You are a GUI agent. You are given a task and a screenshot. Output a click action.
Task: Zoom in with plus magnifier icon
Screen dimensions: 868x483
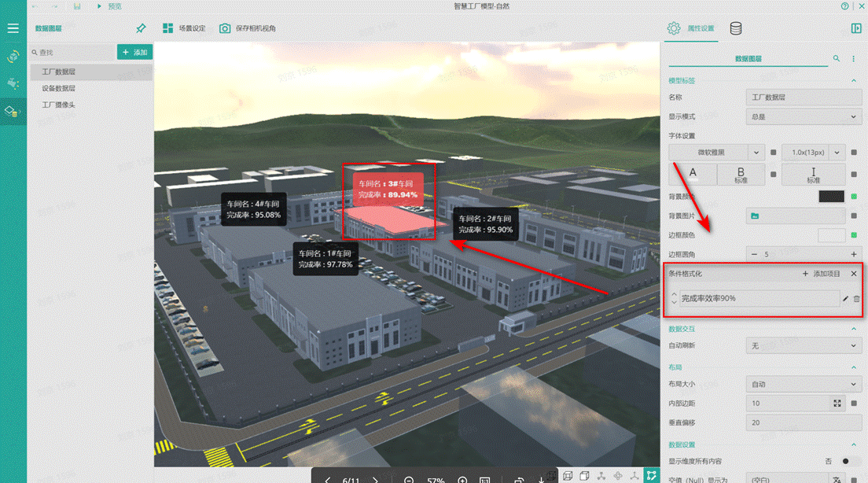[462, 480]
